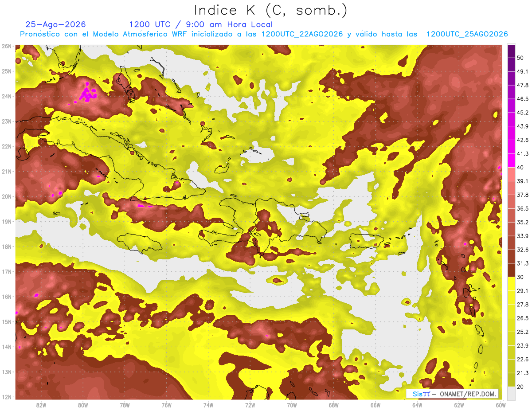
Task: Click the longitude axis label "66W"
Action: pos(375,405)
